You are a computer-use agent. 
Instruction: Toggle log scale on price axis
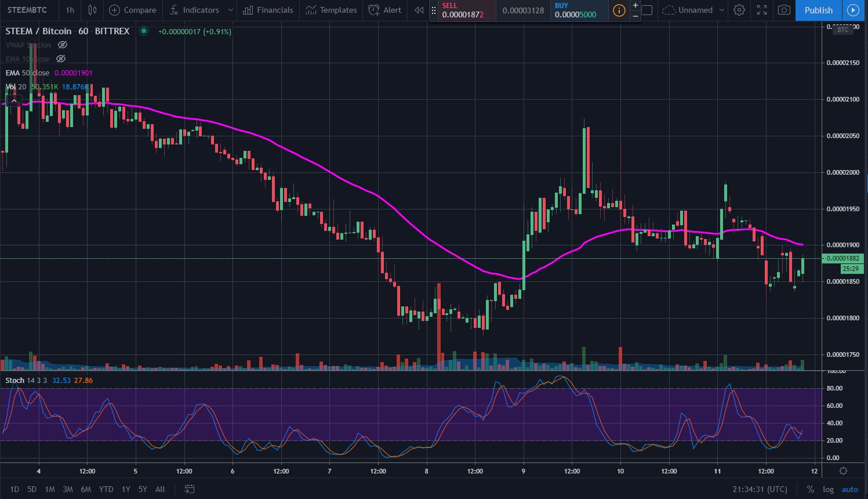[x=828, y=489]
